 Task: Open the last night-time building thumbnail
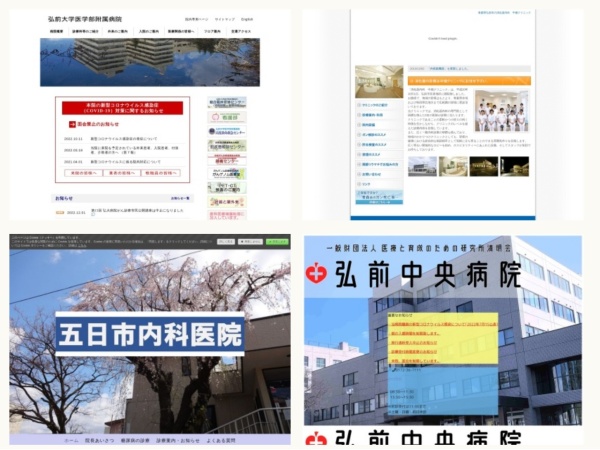(515, 166)
